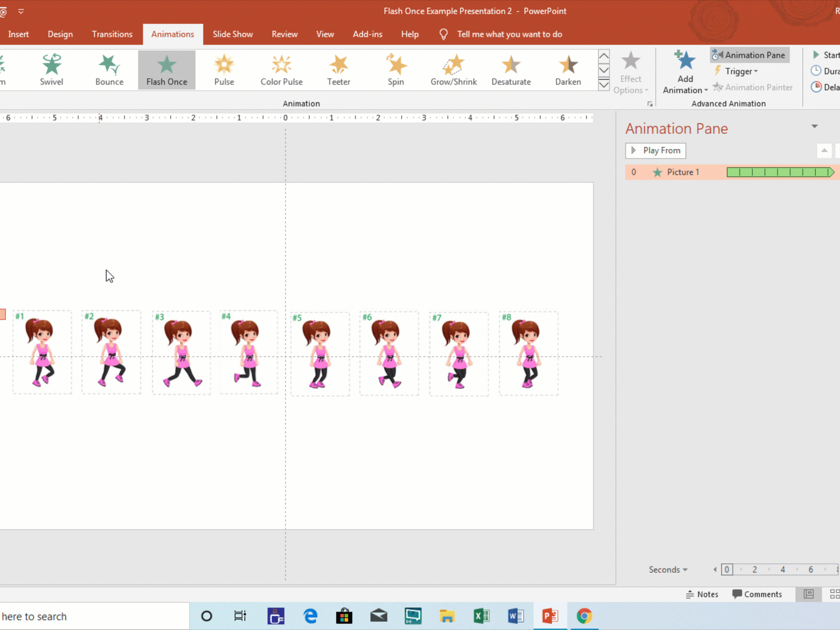Select the Pulse emphasis animation
The height and width of the screenshot is (630, 840).
pyautogui.click(x=224, y=69)
